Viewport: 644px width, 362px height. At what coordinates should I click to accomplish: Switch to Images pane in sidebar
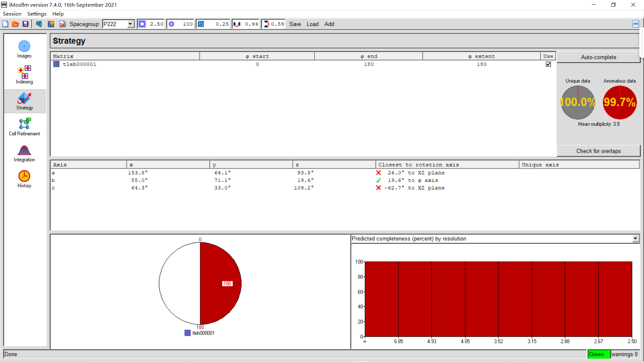(24, 49)
